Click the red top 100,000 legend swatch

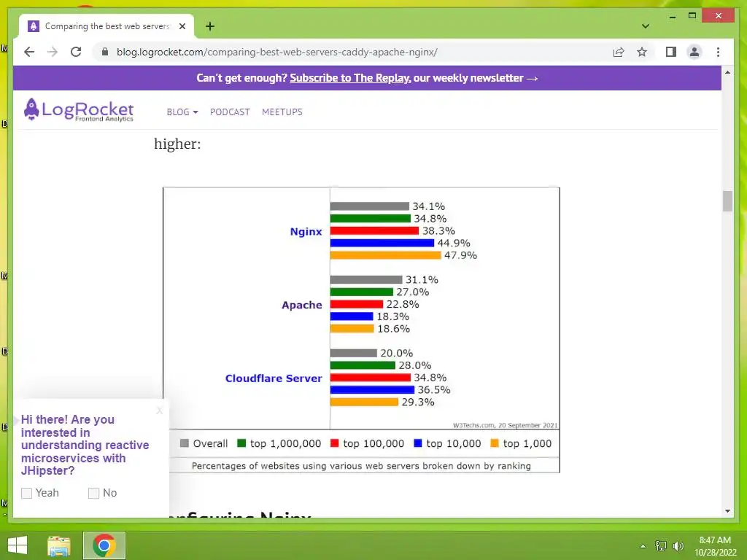pyautogui.click(x=334, y=443)
